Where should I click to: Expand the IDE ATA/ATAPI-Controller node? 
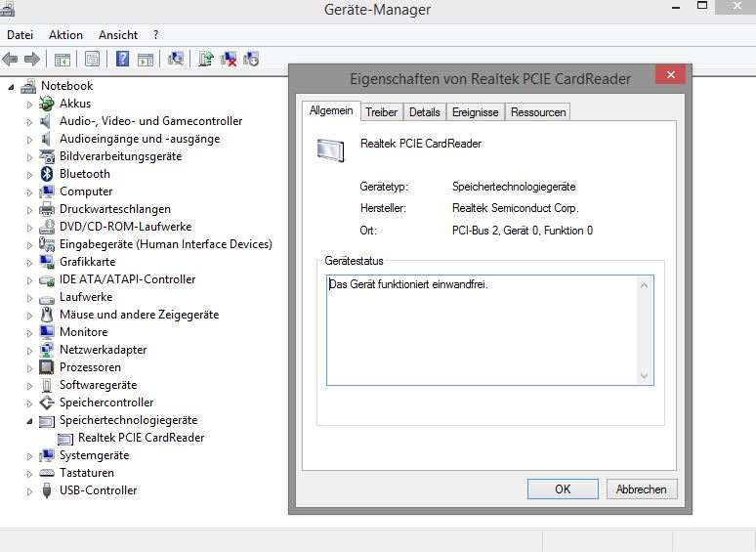[x=30, y=280]
